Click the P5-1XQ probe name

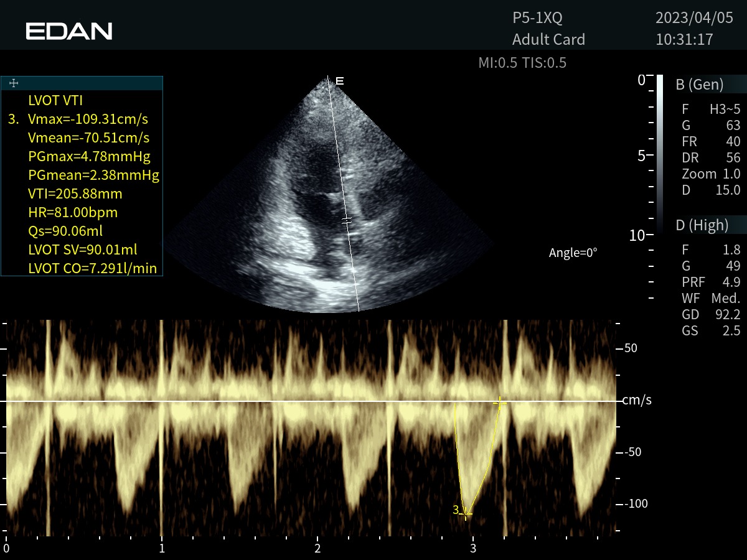(537, 18)
